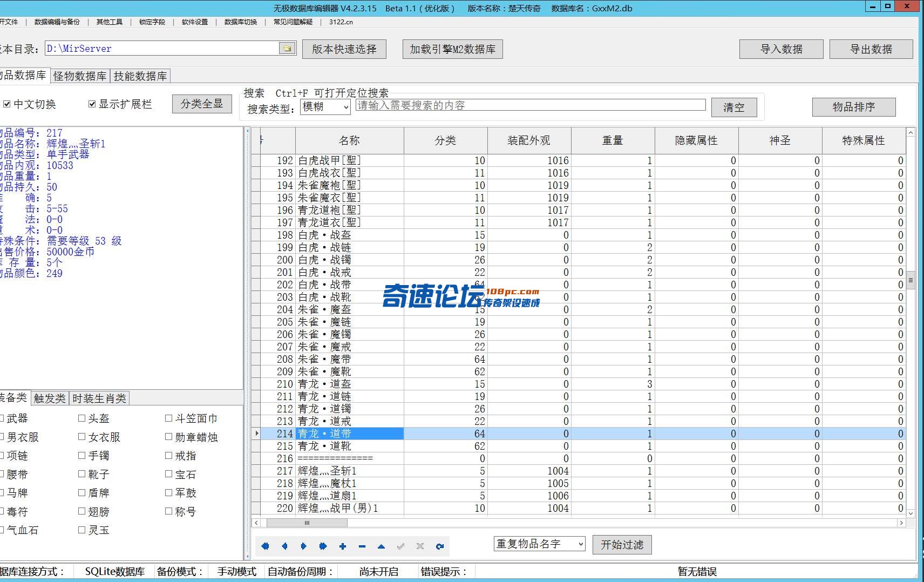Open 3122.cn menu link

[x=341, y=22]
